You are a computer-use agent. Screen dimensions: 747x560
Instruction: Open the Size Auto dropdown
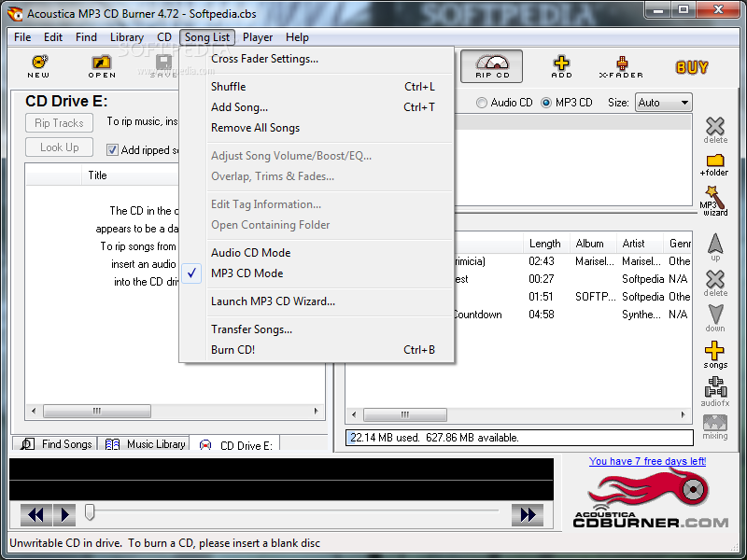663,103
